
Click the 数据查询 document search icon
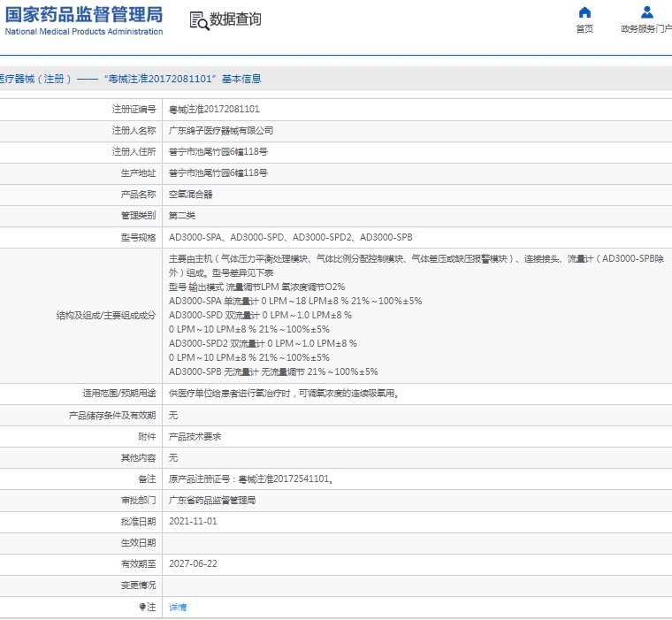(x=199, y=20)
